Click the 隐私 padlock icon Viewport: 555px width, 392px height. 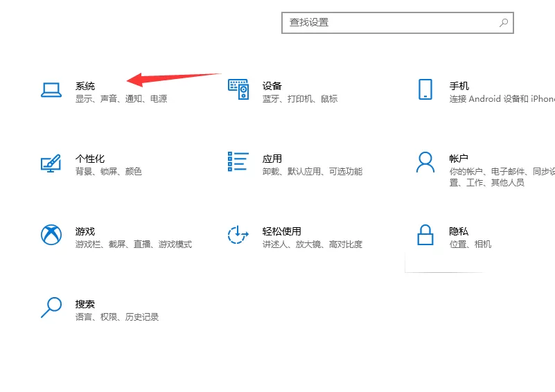pos(425,235)
